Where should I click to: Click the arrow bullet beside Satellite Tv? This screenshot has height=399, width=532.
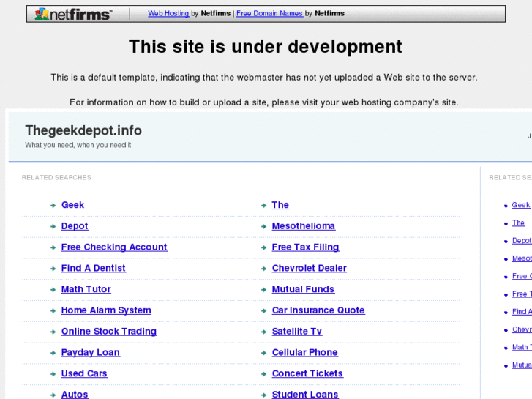point(263,332)
